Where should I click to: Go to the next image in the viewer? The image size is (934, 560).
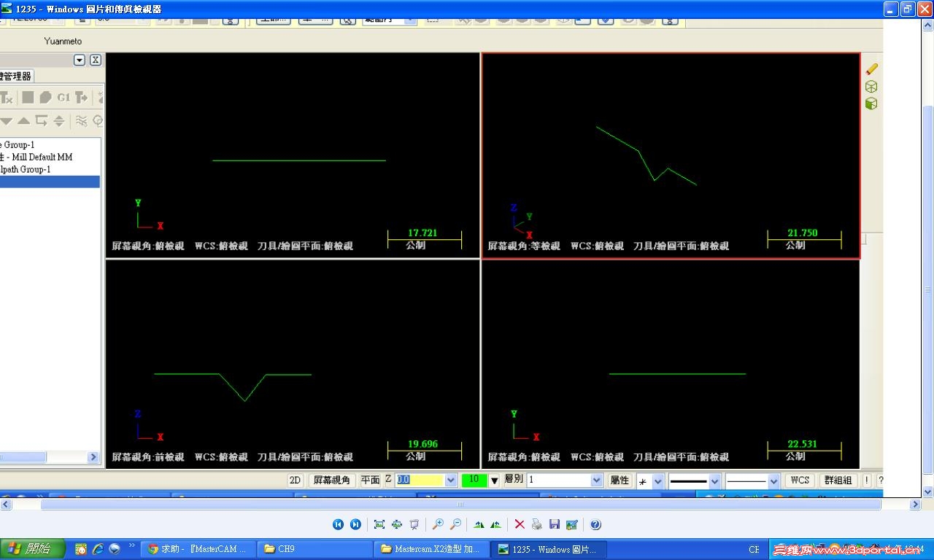click(355, 524)
